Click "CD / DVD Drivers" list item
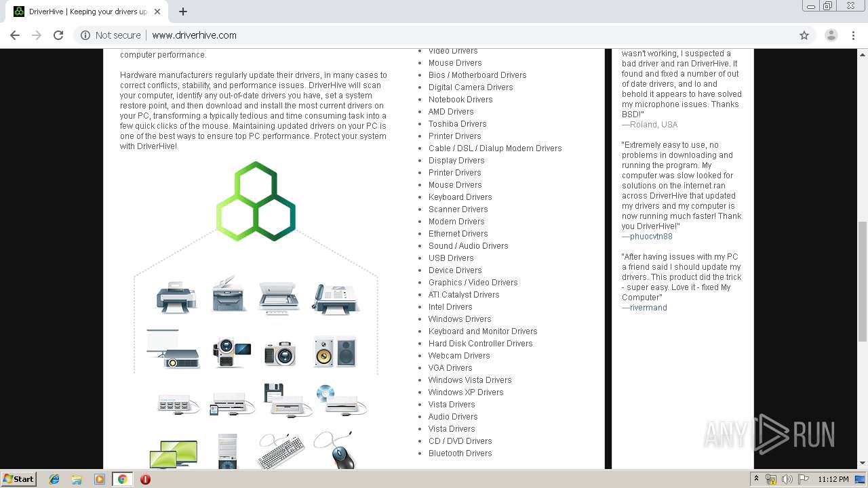Image resolution: width=868 pixels, height=488 pixels. (460, 441)
